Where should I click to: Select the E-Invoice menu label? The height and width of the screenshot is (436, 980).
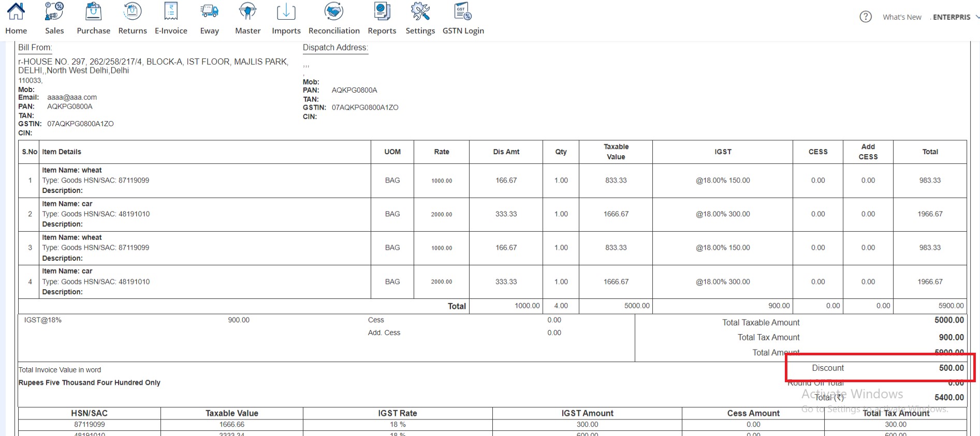[171, 31]
